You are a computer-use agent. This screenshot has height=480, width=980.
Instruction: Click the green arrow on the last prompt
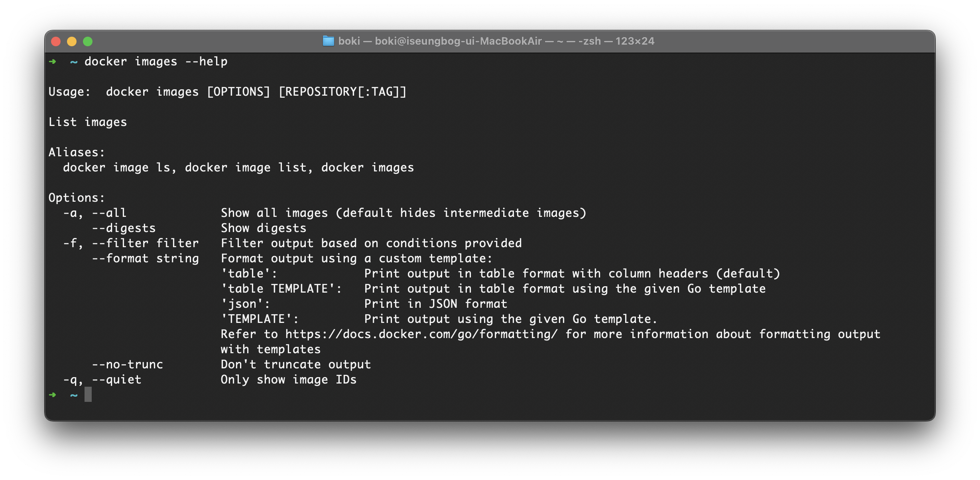pos(53,395)
